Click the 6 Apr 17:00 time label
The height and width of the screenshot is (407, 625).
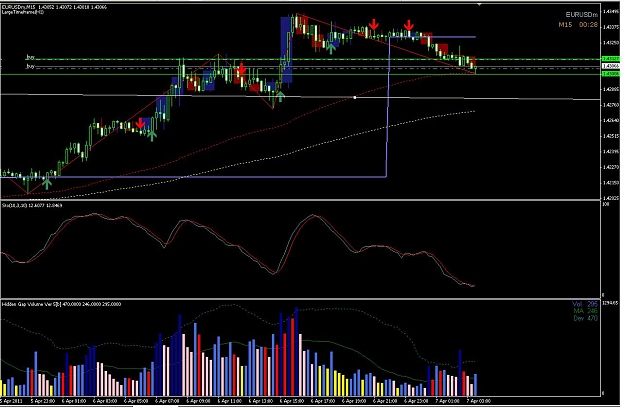pyautogui.click(x=323, y=401)
